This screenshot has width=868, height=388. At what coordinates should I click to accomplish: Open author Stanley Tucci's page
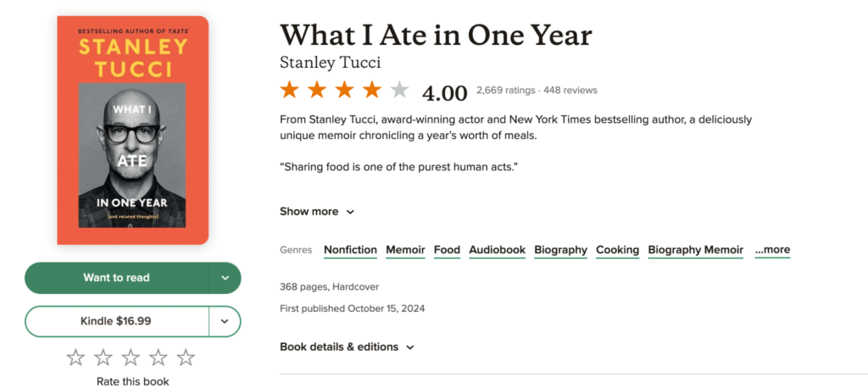point(331,63)
